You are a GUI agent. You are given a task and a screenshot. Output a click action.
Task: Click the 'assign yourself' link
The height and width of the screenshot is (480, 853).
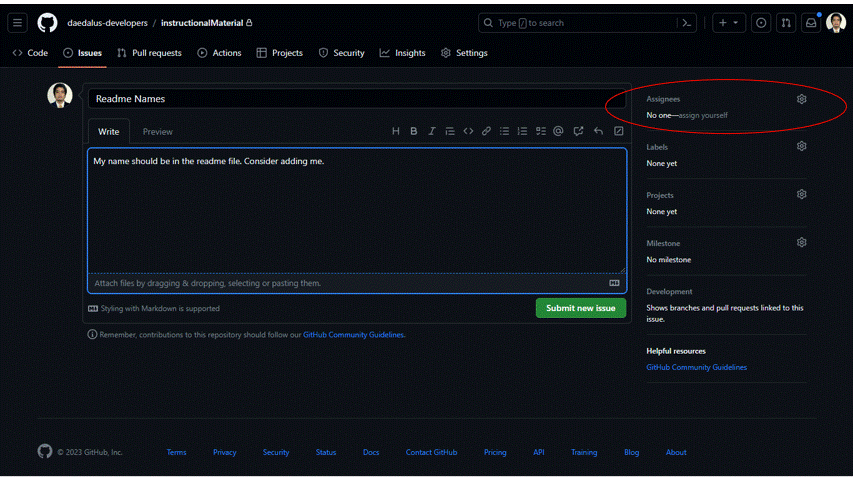tap(703, 115)
